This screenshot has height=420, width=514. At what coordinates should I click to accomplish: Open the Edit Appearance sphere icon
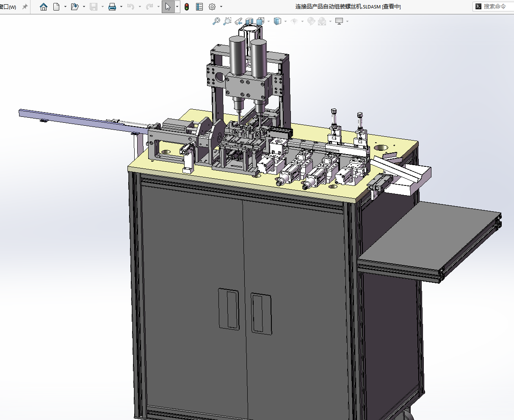pyautogui.click(x=311, y=21)
